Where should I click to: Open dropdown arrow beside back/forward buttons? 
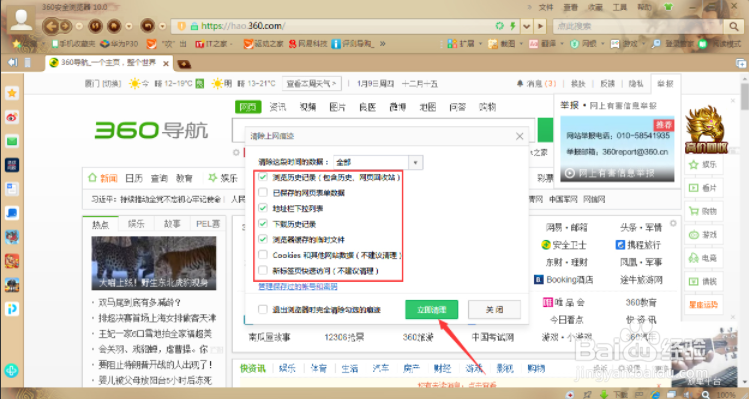pyautogui.click(x=79, y=26)
